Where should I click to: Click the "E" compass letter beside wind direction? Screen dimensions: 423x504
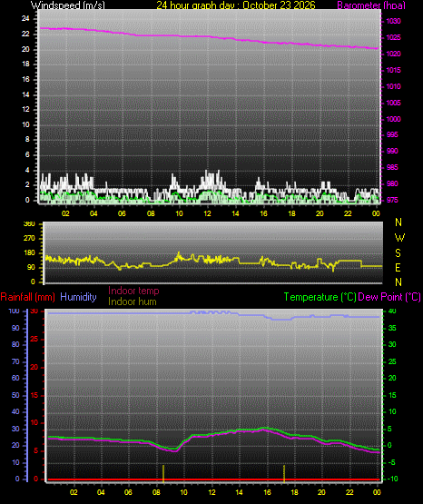[x=398, y=267]
